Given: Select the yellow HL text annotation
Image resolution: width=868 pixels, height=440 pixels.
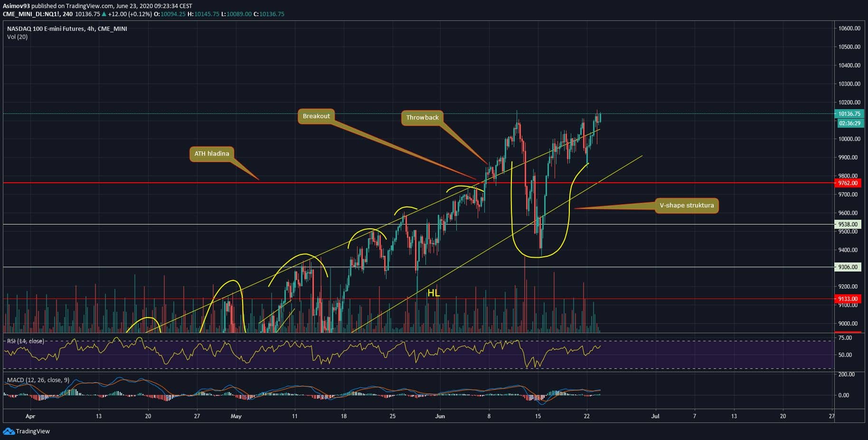Looking at the screenshot, I should 434,293.
